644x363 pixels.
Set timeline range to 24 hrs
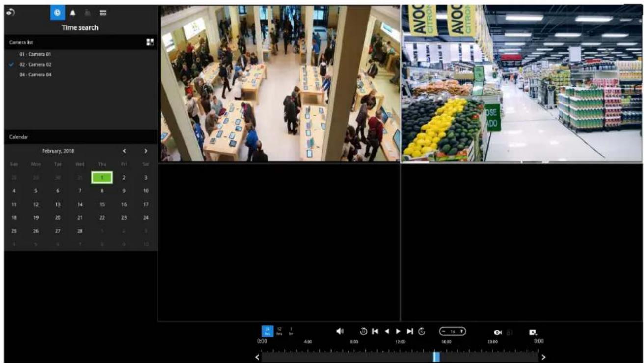coord(268,331)
